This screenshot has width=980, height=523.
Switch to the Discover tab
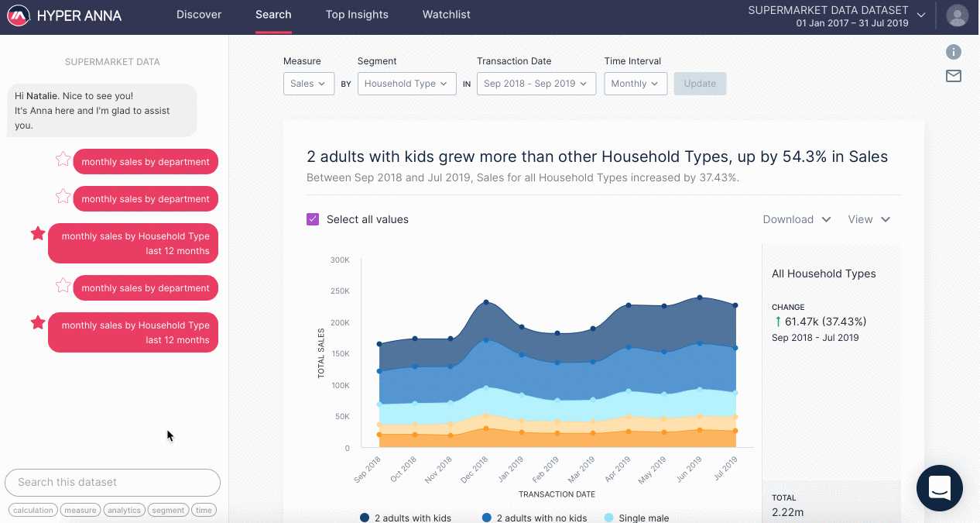(x=199, y=15)
